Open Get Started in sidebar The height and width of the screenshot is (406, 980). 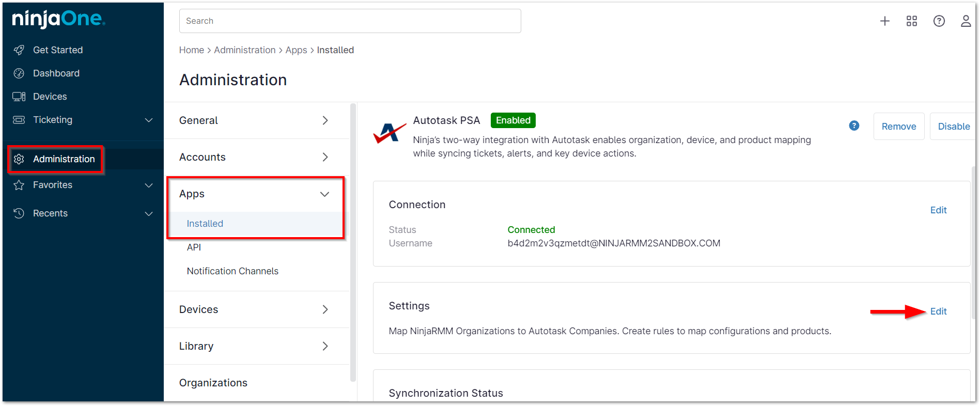pos(58,50)
